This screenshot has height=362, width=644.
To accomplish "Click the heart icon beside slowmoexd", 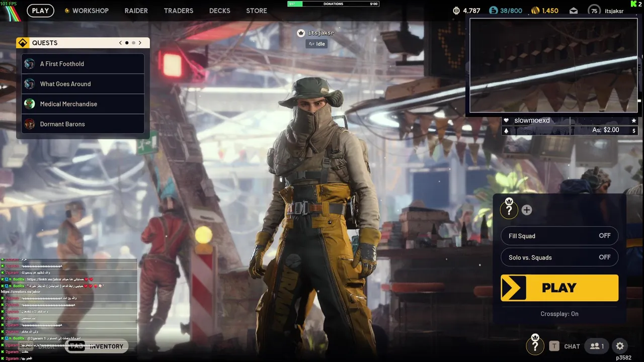I will 506,121.
